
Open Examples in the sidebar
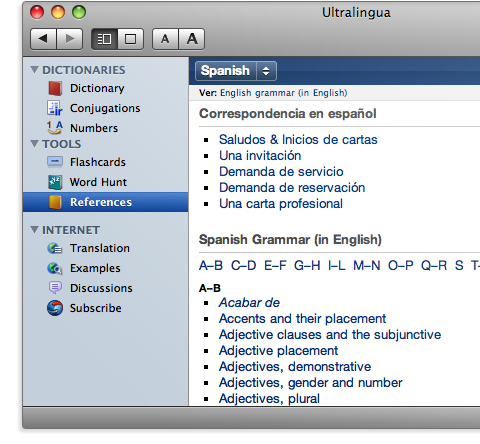[95, 268]
